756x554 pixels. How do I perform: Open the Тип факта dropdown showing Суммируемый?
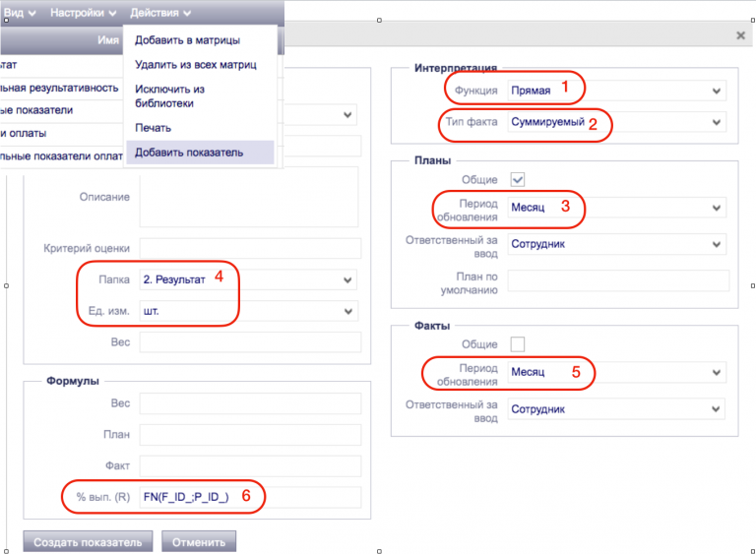point(616,122)
